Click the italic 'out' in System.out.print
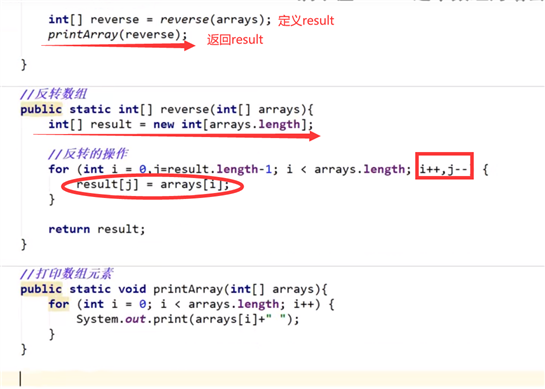Image resolution: width=545 pixels, height=389 pixels. pyautogui.click(x=136, y=319)
